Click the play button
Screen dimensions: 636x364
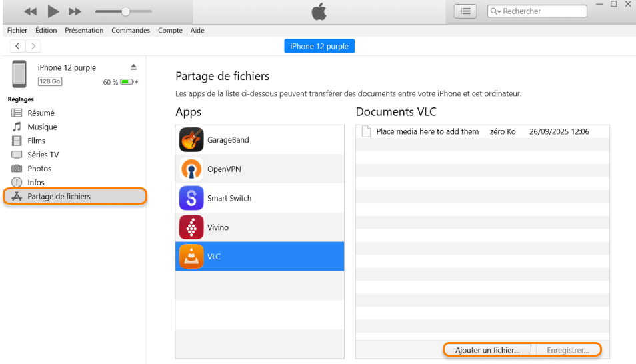tap(53, 11)
